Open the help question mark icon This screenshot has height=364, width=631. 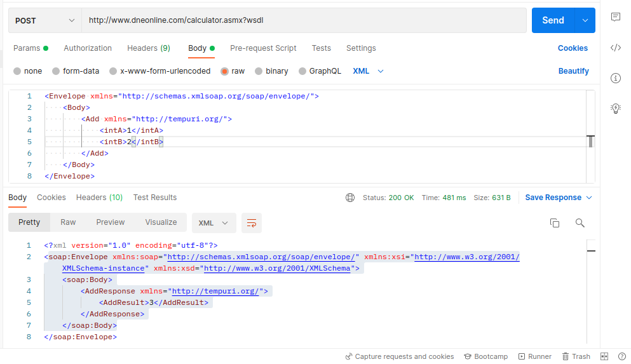point(621,356)
